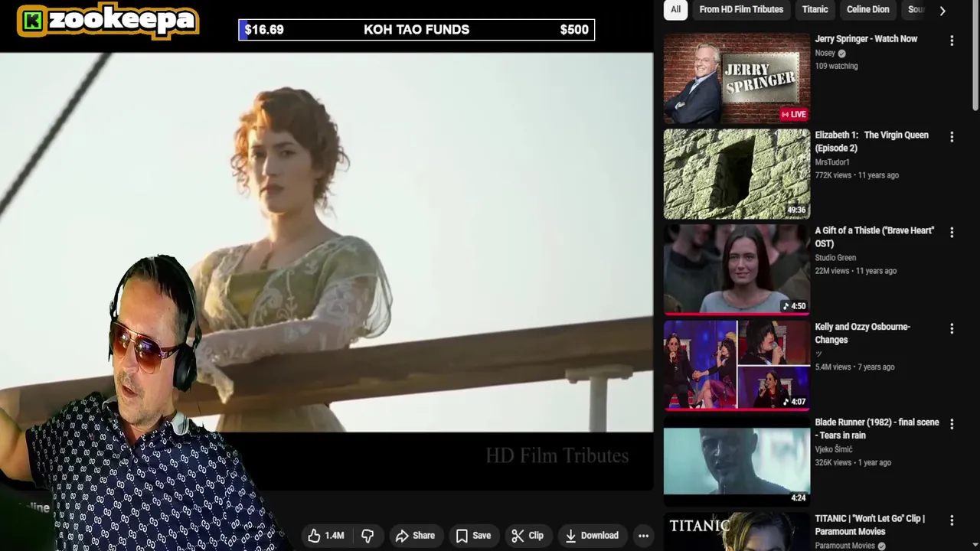Click the MrsTudor1 channel name
The height and width of the screenshot is (551, 980).
[x=832, y=162]
